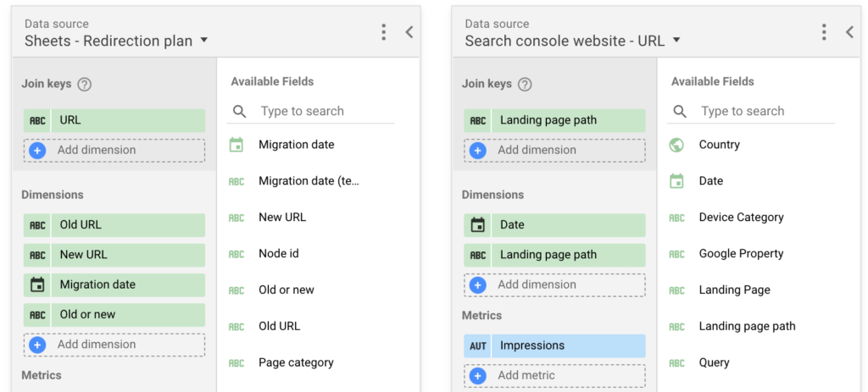Click the plus icon on Add metric
The height and width of the screenshot is (392, 868).
[478, 376]
